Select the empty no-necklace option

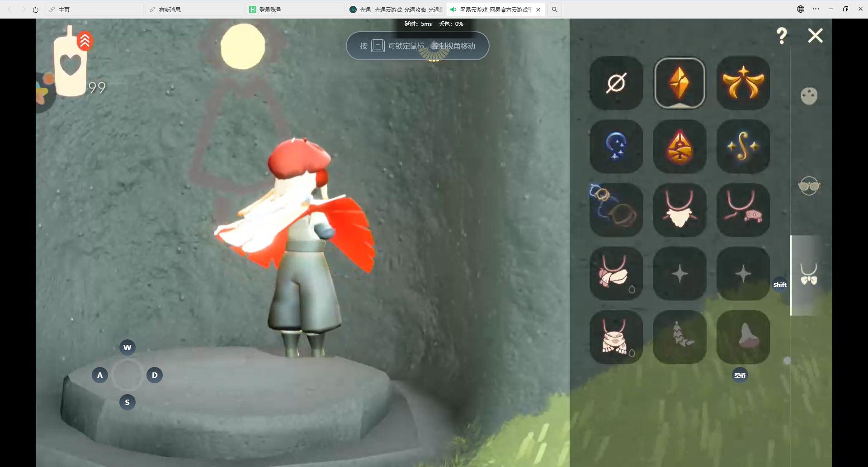tap(616, 83)
